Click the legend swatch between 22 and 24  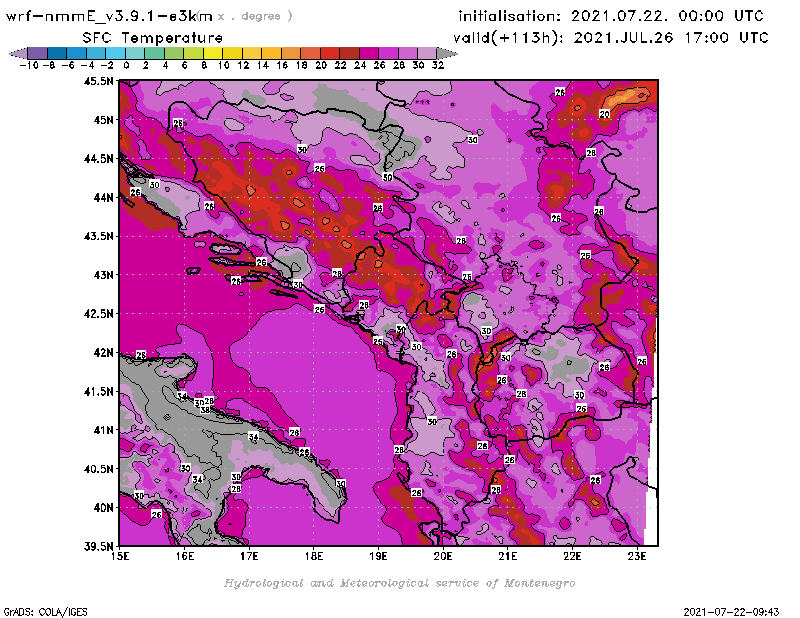point(349,53)
